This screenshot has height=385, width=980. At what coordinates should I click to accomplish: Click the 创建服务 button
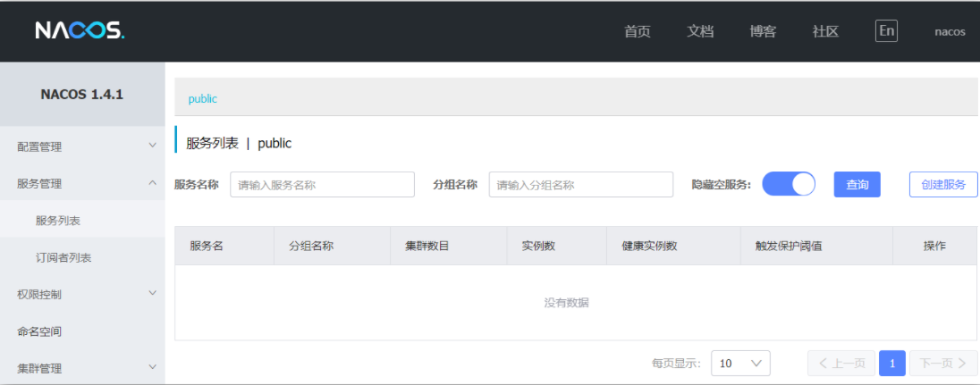pyautogui.click(x=943, y=185)
